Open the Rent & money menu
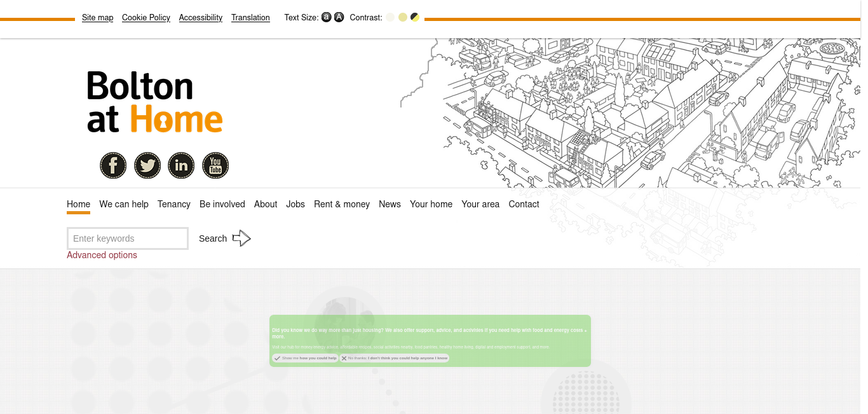The height and width of the screenshot is (414, 868). coord(342,204)
